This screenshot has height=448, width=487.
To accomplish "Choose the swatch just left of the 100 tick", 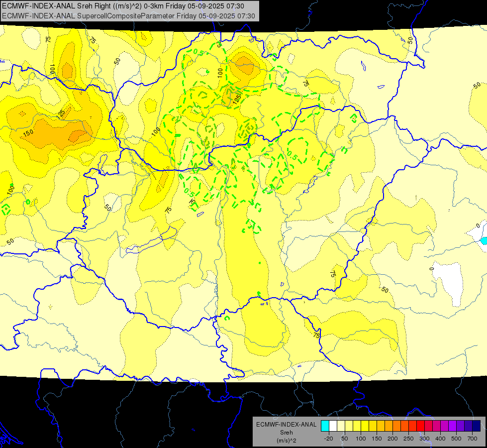I will (357, 426).
